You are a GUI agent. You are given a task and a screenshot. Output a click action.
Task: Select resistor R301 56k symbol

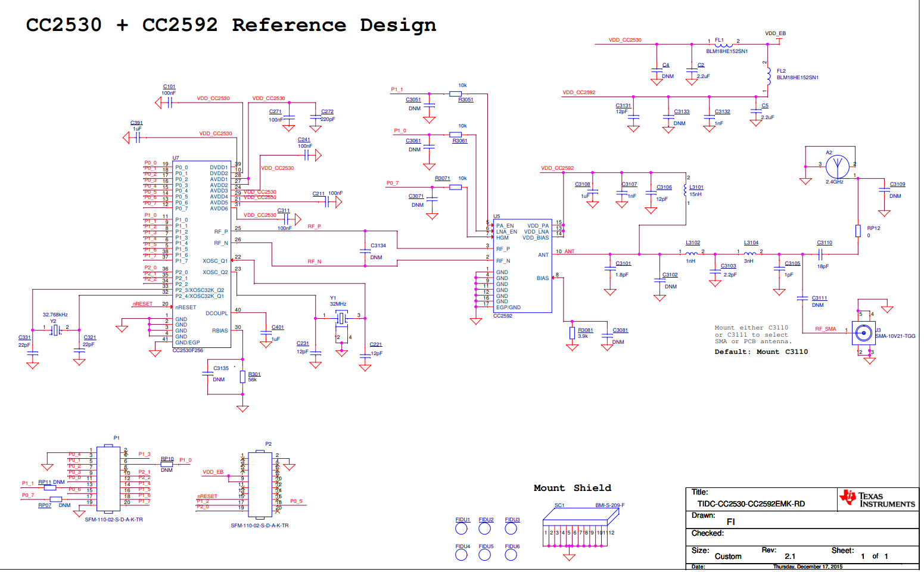[x=242, y=377]
